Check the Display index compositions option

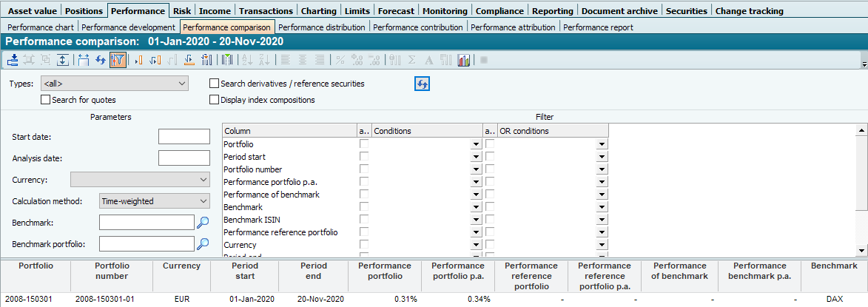click(x=215, y=100)
